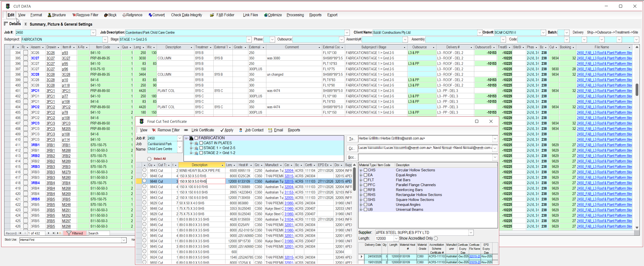The height and width of the screenshot is (266, 644).
Task: Click the Final Cut Test Certificate window icon
Action: [142, 121]
